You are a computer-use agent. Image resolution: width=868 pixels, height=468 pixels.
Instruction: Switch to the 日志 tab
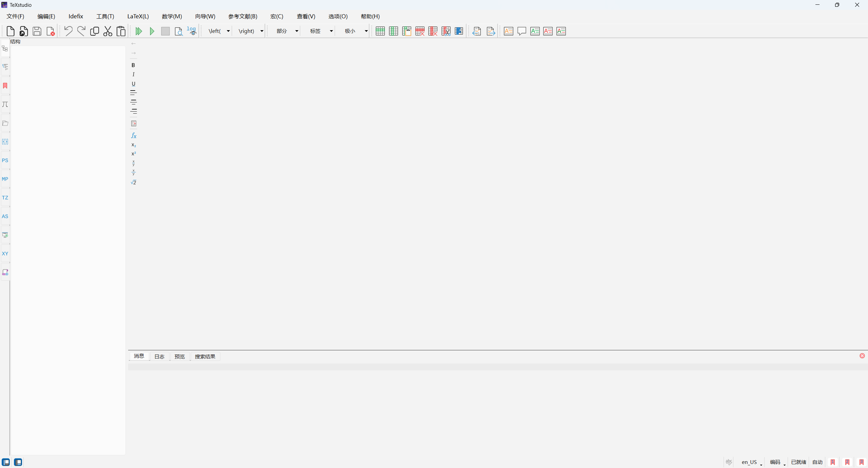(x=159, y=356)
